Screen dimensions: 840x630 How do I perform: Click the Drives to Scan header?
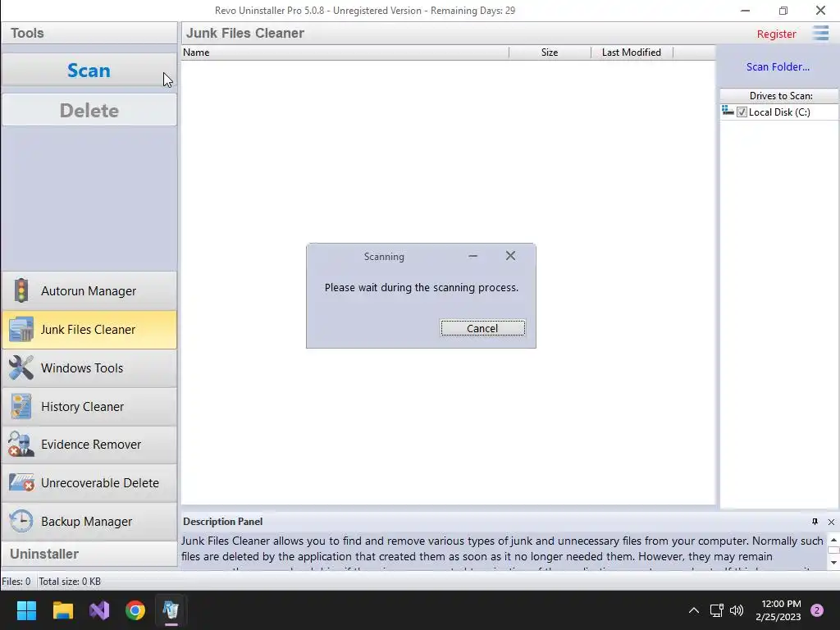pyautogui.click(x=780, y=96)
